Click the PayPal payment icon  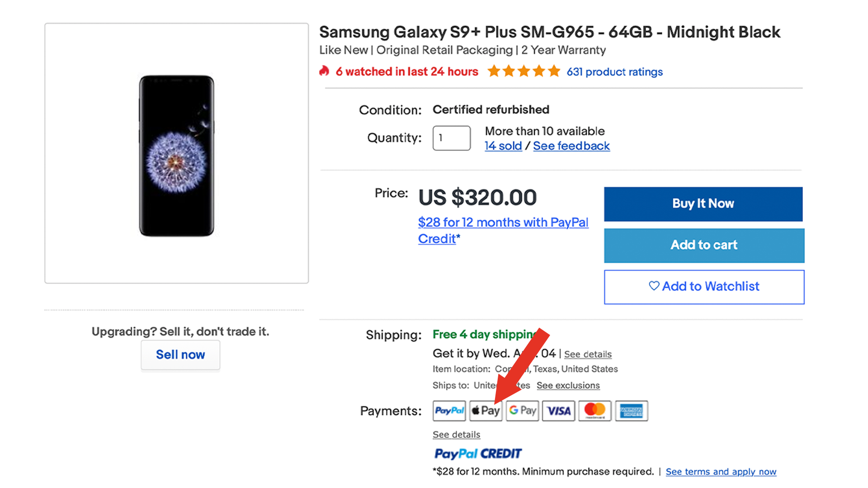click(x=449, y=411)
